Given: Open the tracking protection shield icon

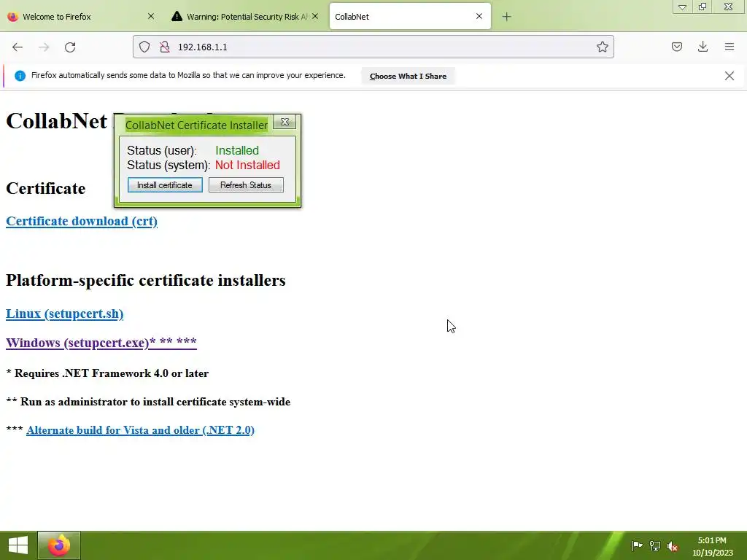Looking at the screenshot, I should [144, 47].
